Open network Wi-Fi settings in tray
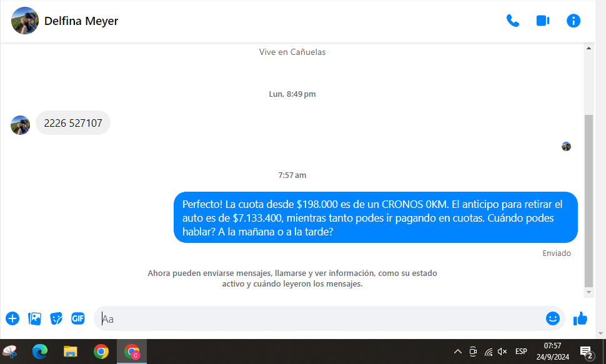This screenshot has height=364, width=606. tap(489, 352)
